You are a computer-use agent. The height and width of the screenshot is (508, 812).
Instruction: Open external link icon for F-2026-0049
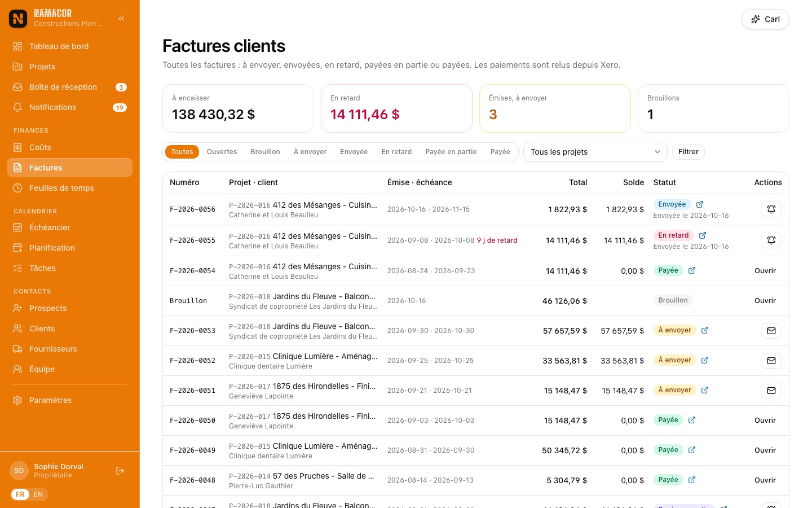692,450
